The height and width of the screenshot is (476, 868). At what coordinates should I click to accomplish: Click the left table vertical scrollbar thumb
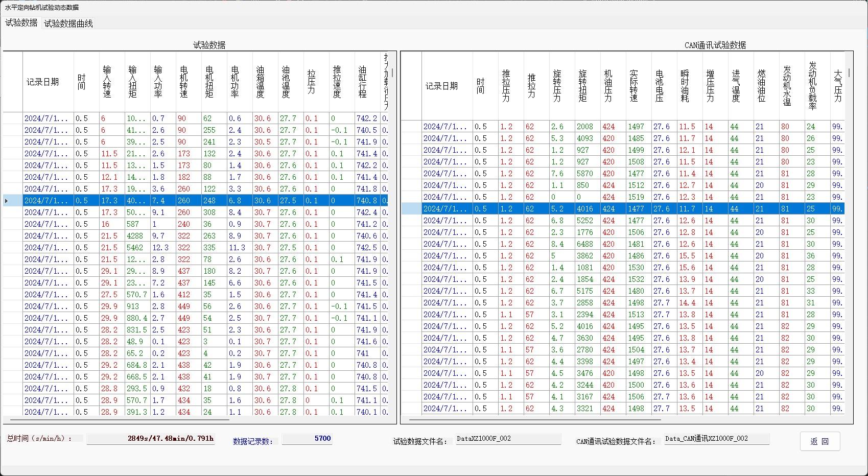click(x=392, y=73)
